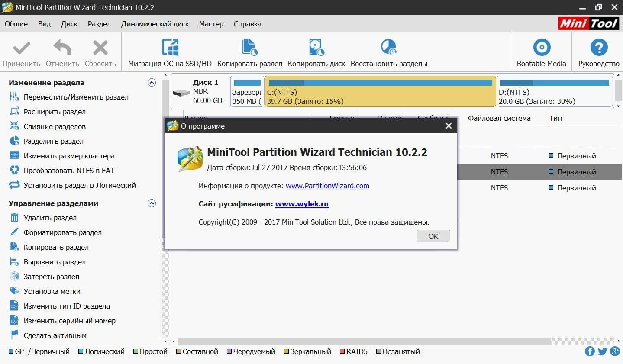Close the О программе dialog
This screenshot has width=623, height=364.
[449, 126]
